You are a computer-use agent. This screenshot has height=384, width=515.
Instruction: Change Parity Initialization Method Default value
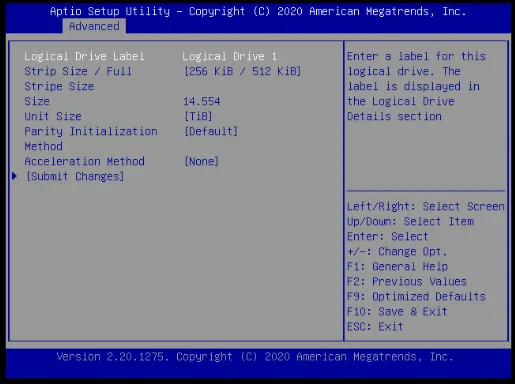coord(211,131)
